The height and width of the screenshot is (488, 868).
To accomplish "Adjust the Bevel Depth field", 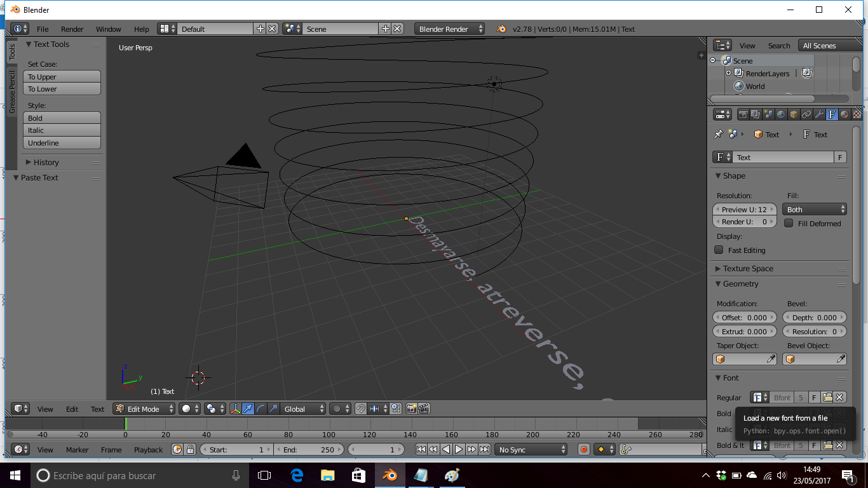I will point(815,317).
